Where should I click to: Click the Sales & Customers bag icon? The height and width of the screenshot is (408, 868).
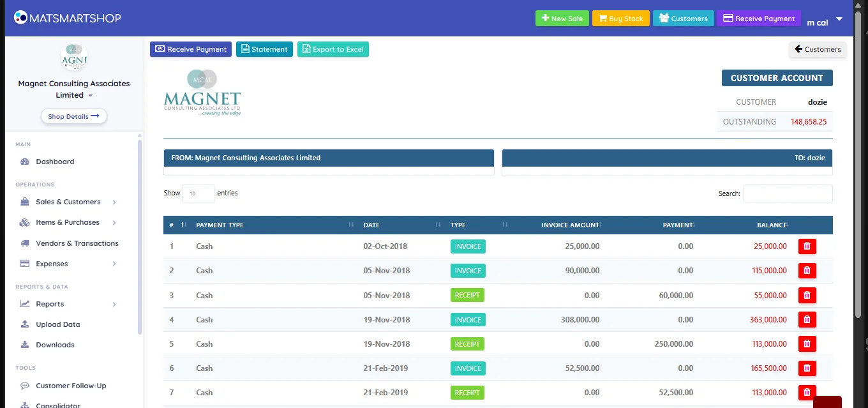(25, 202)
